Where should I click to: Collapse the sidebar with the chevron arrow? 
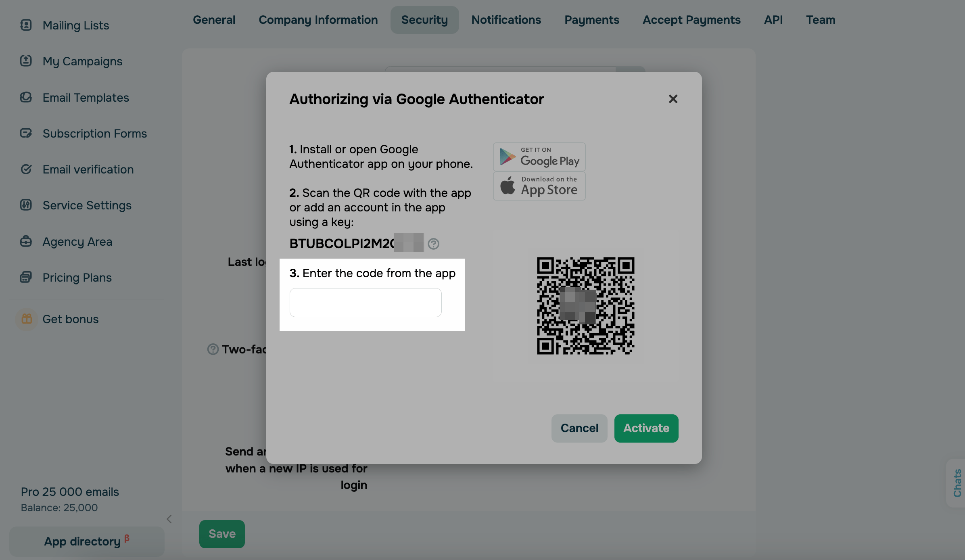pyautogui.click(x=169, y=519)
